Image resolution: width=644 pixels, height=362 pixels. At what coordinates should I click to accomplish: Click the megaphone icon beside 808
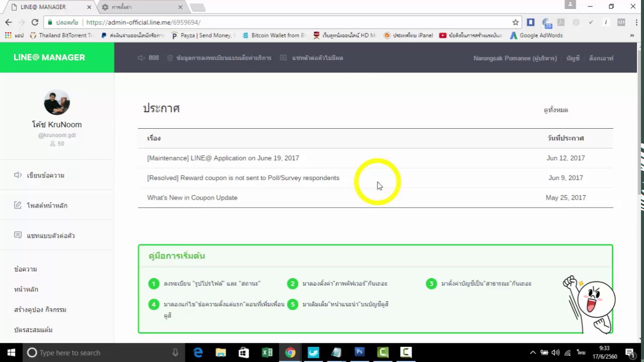point(141,58)
